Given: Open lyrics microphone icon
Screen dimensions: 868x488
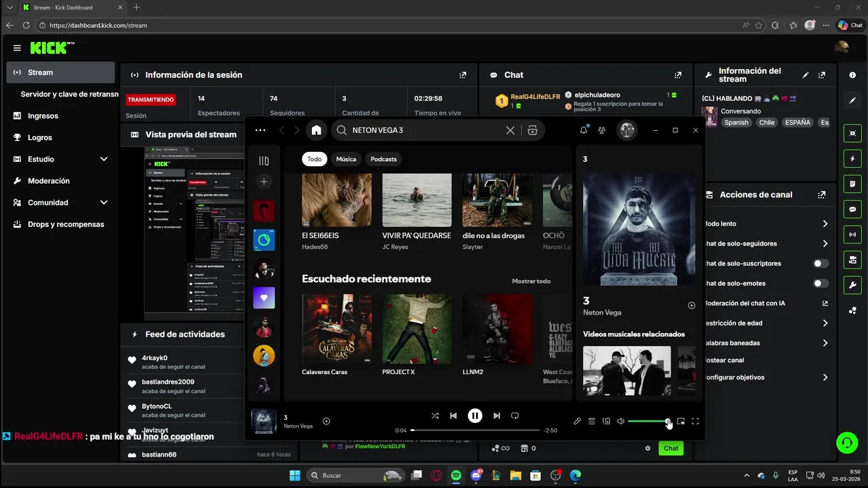Looking at the screenshot, I should coord(577,422).
